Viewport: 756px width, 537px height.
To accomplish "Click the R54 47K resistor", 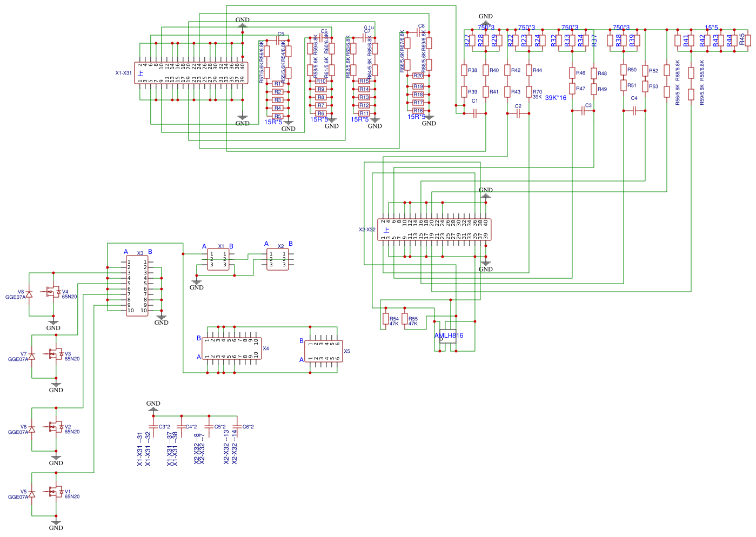I will click(x=386, y=319).
